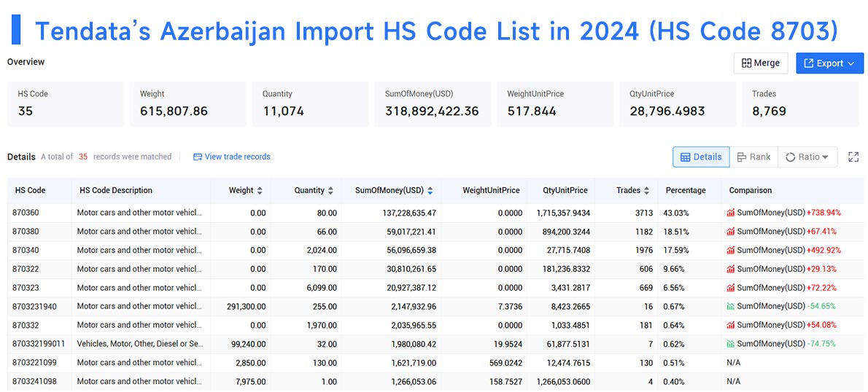
Task: Click the Details tab grid icon
Action: (x=685, y=157)
